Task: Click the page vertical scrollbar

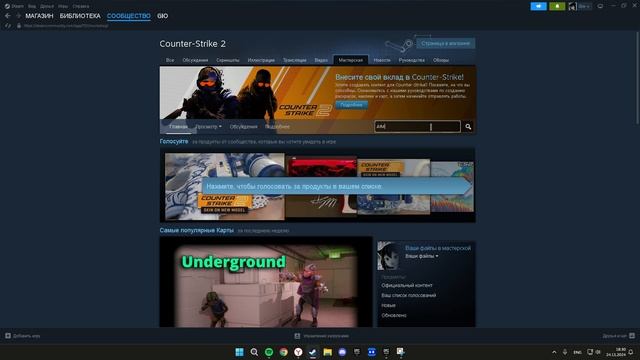Action: (638, 78)
